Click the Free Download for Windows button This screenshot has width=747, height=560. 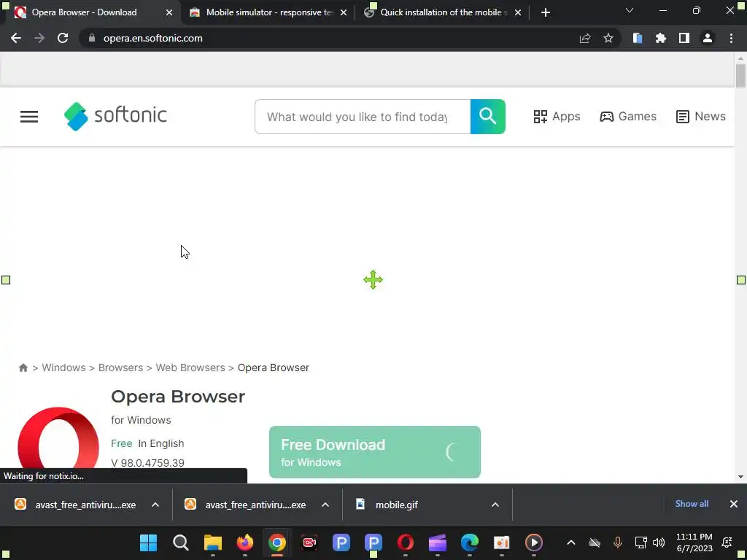tap(375, 452)
